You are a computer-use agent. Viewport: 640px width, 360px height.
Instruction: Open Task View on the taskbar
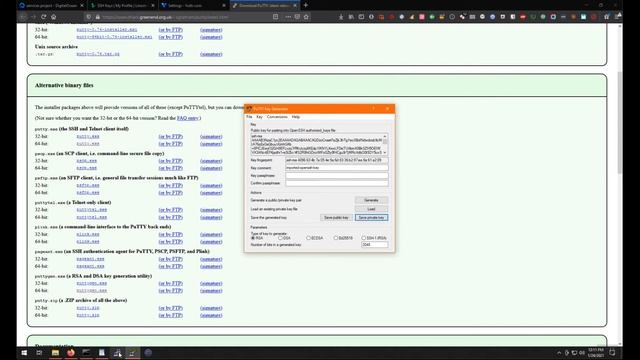39,353
